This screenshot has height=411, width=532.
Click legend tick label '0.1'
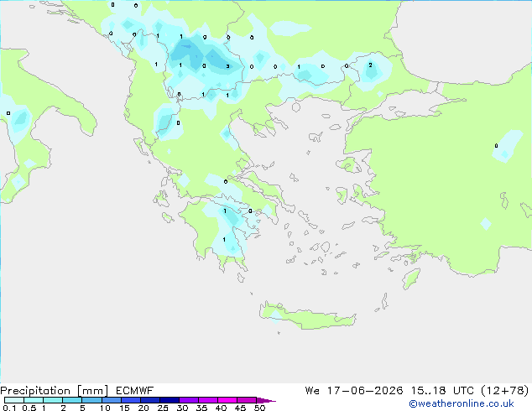(9, 408)
